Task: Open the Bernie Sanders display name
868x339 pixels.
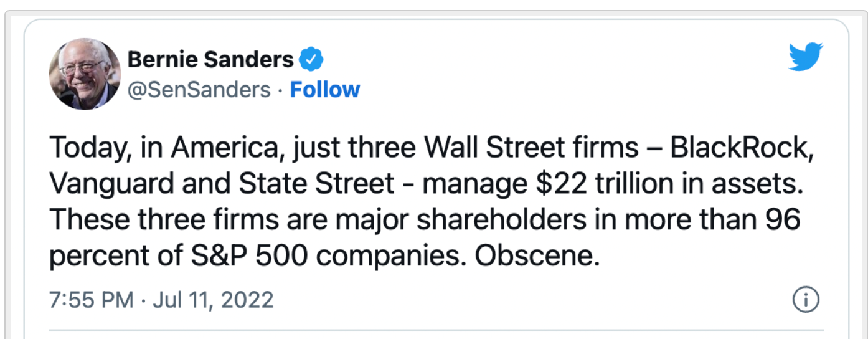Action: coord(210,60)
